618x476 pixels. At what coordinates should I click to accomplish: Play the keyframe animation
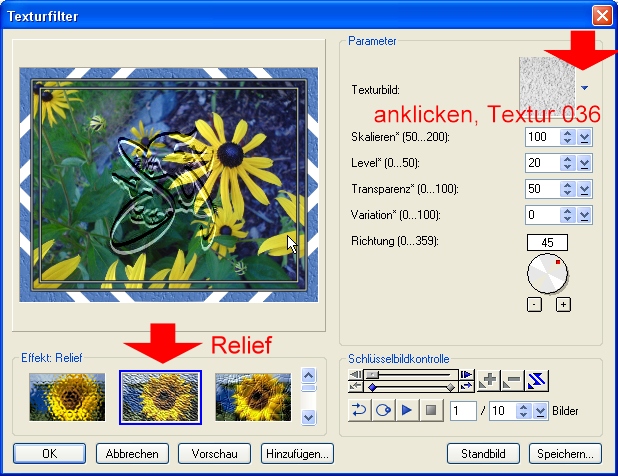click(x=407, y=410)
